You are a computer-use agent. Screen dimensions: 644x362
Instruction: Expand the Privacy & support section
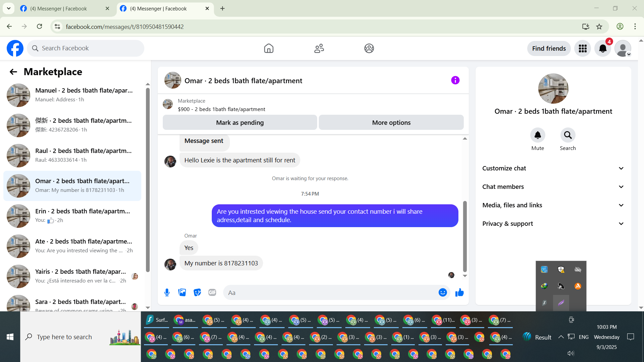(553, 224)
